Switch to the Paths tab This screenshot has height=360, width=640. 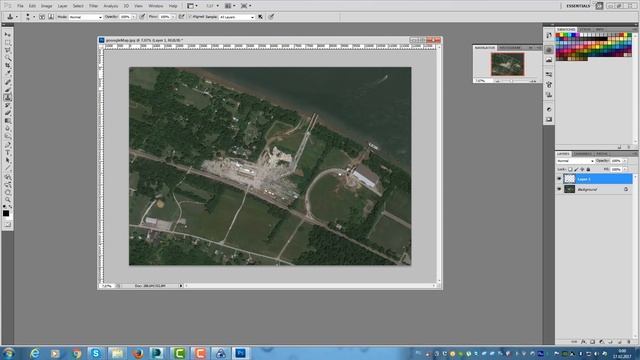click(602, 154)
